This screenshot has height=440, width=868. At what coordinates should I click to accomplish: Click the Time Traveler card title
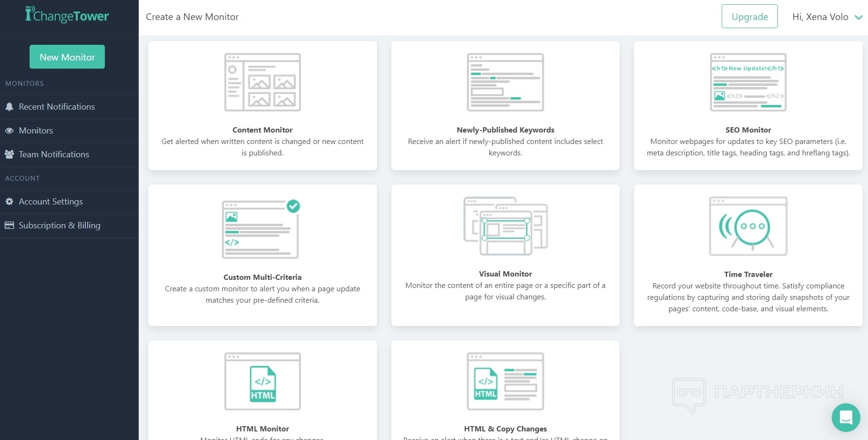coord(748,275)
